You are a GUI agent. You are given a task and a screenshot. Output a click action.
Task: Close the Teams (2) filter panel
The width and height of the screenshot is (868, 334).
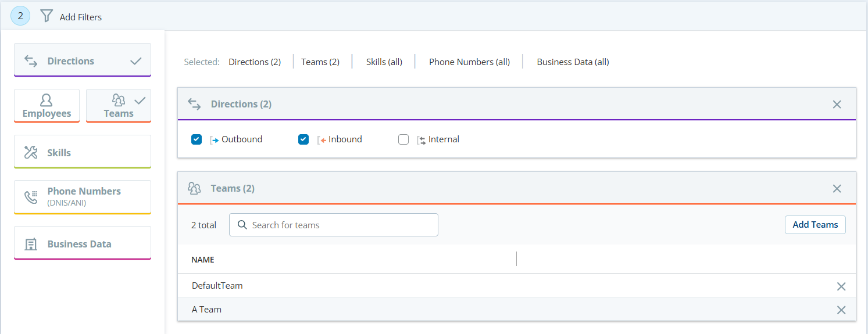837,189
